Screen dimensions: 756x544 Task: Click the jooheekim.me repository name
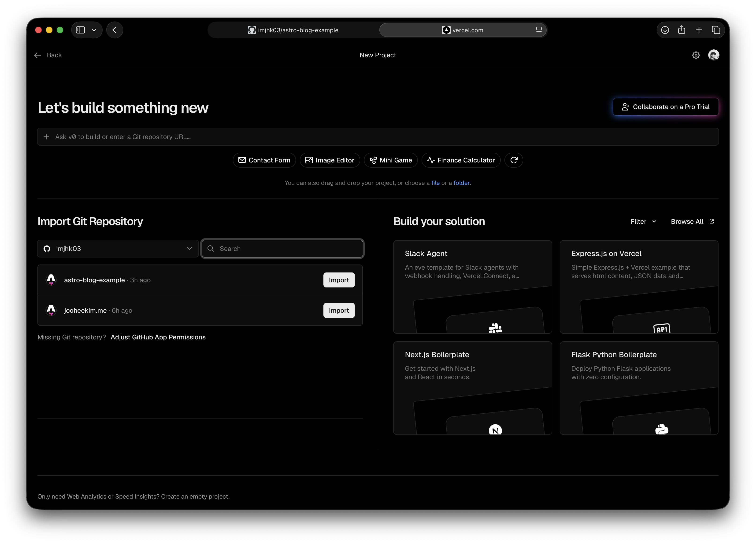pyautogui.click(x=85, y=310)
